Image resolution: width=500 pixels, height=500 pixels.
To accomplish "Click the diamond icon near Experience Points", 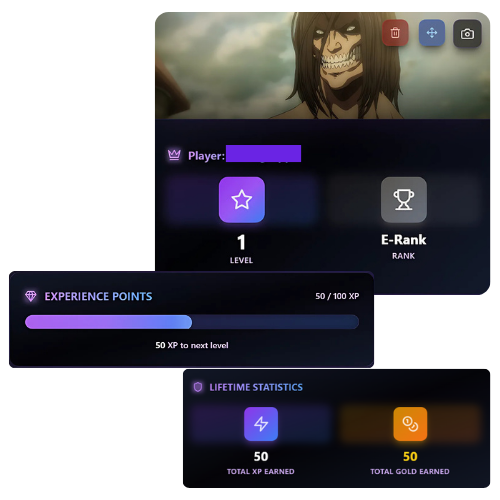I will [31, 296].
